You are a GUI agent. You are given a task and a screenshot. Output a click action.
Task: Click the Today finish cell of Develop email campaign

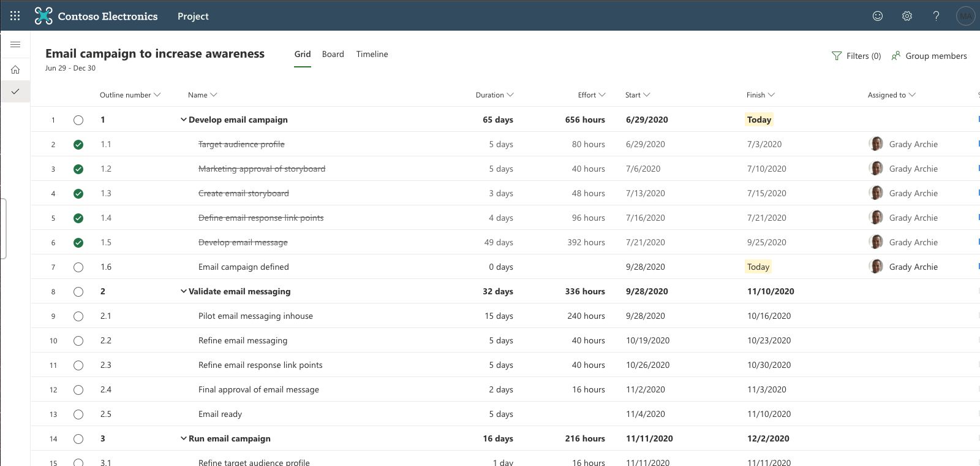(759, 120)
